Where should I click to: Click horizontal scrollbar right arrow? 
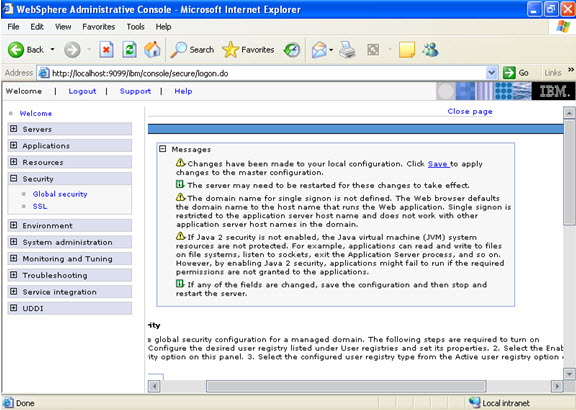557,386
